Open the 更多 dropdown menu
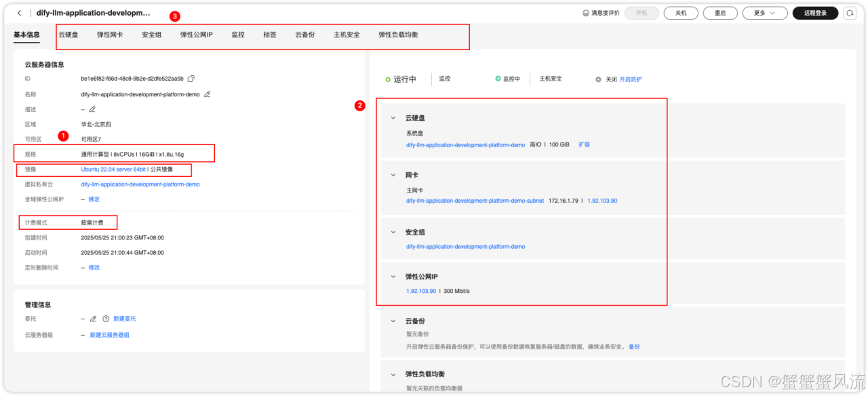The height and width of the screenshot is (396, 868). (765, 13)
